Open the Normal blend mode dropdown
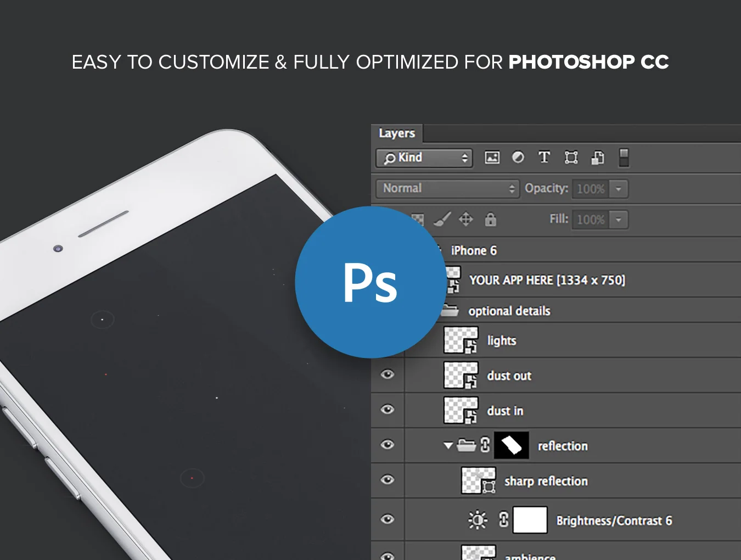 pos(447,188)
